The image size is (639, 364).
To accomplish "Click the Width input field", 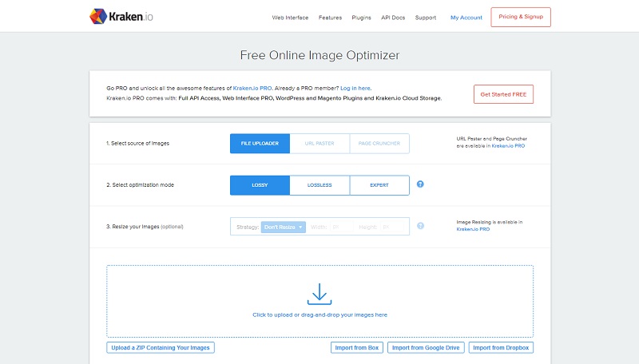I will point(342,227).
